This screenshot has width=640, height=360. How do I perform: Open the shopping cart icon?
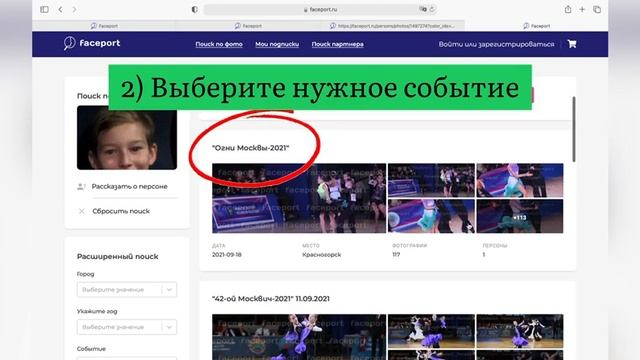tap(572, 44)
